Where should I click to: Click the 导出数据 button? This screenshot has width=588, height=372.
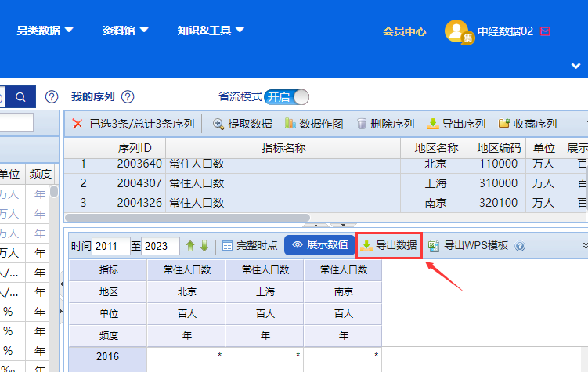389,245
